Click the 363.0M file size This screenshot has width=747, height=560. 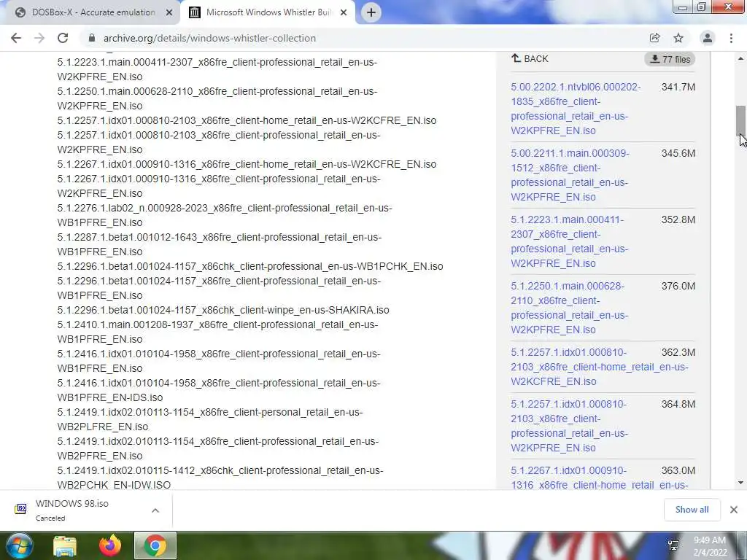coord(678,470)
